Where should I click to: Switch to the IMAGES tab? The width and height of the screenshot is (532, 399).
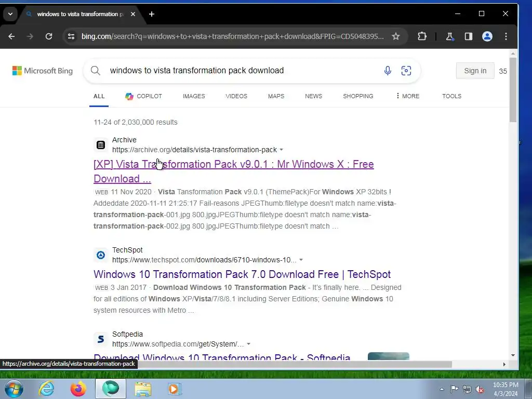(x=194, y=96)
